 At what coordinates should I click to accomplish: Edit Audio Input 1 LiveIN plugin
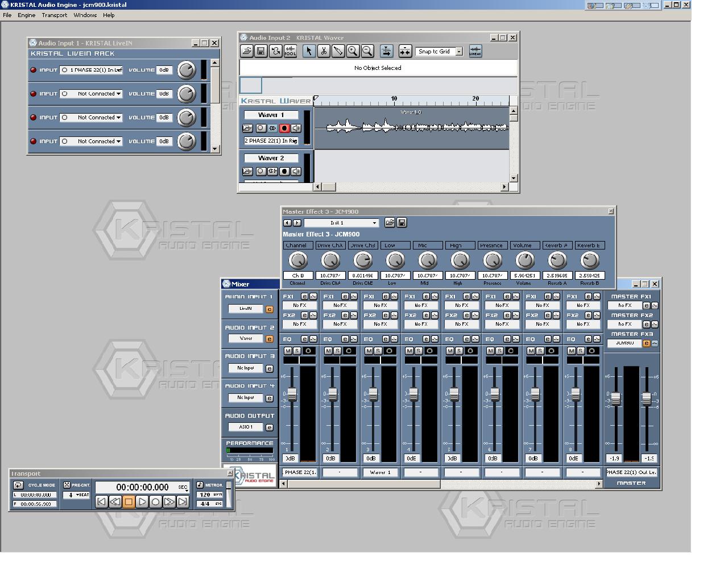tap(270, 309)
